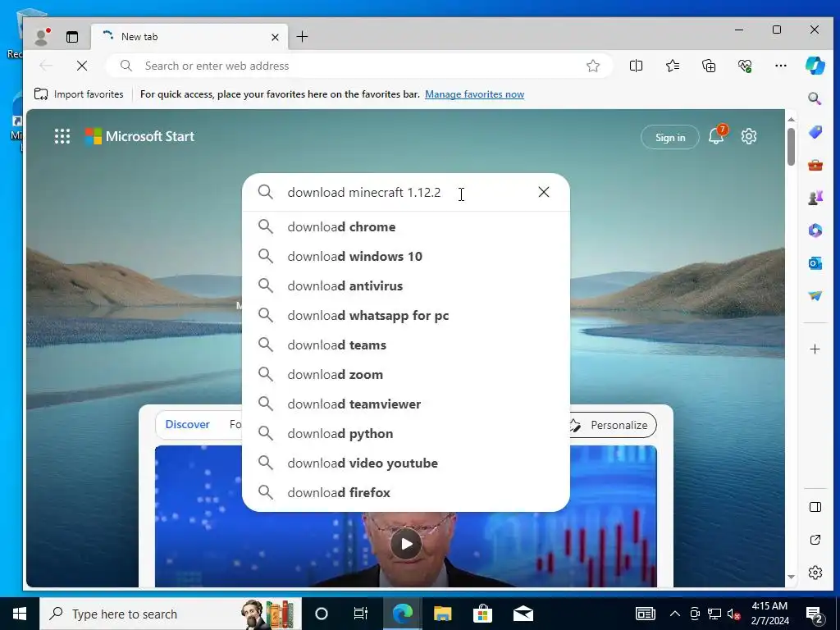Open Mail app on taskbar
The image size is (840, 630).
tap(523, 614)
